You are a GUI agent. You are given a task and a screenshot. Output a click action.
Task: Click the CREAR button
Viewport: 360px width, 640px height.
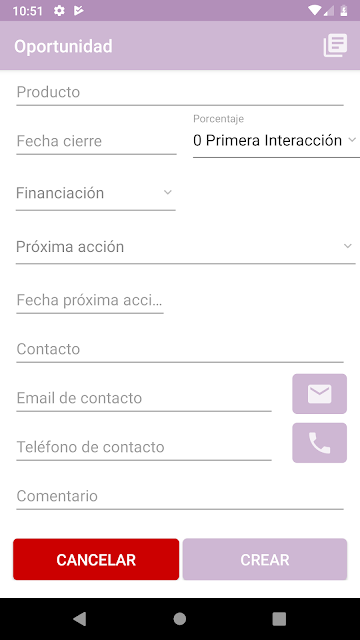[265, 559]
